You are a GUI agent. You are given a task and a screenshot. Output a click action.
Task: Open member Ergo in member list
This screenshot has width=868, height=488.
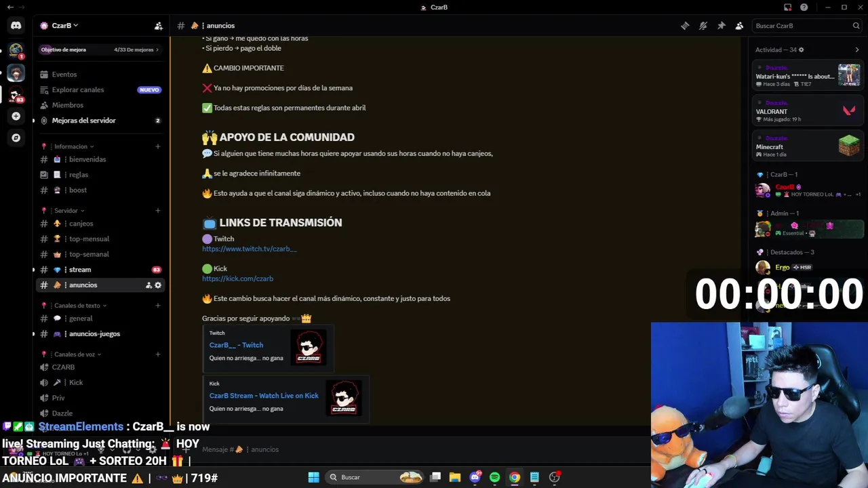coord(808,267)
